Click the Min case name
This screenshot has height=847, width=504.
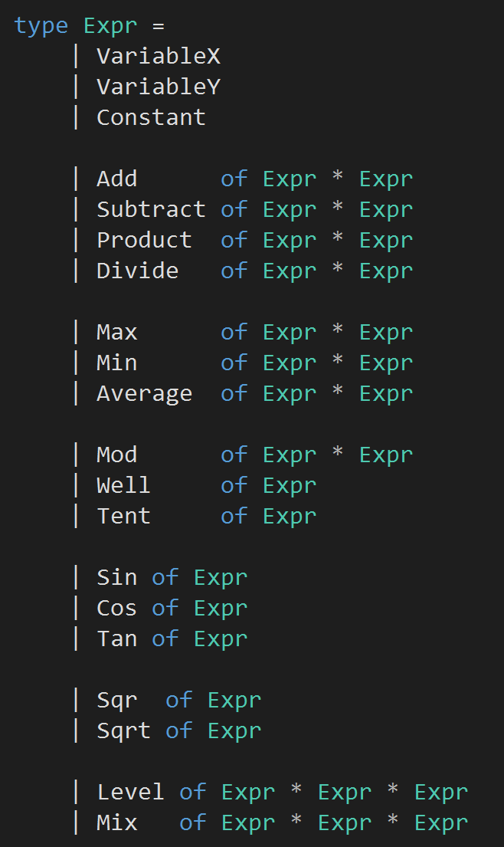(x=116, y=363)
